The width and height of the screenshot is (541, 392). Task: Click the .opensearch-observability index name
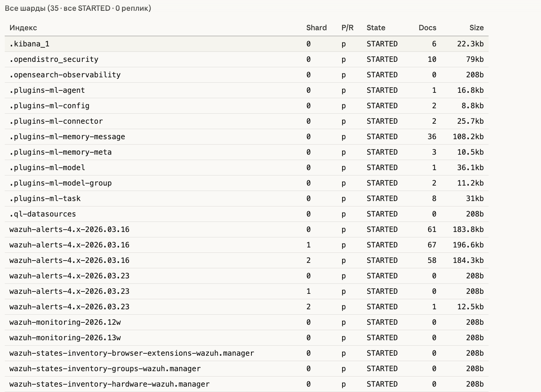(65, 75)
